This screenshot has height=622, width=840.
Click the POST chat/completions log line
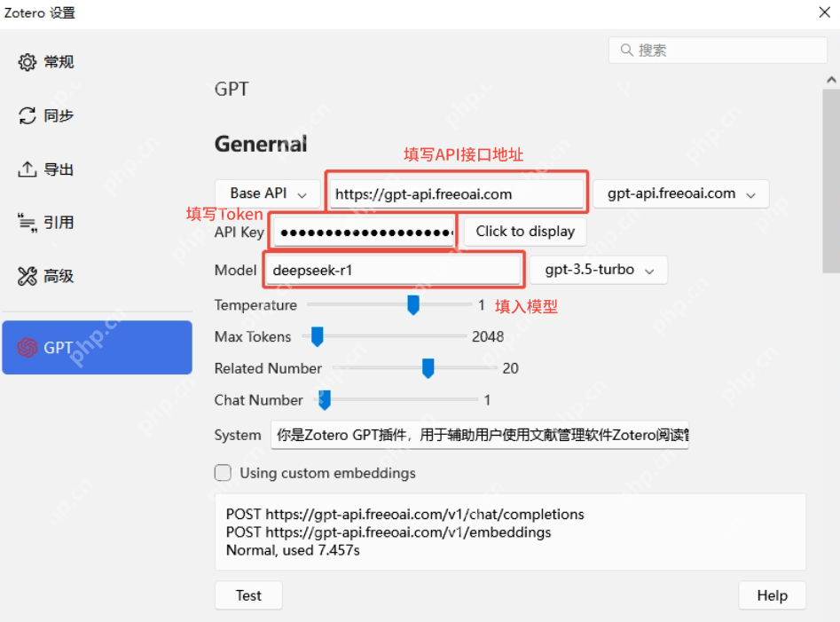point(405,515)
